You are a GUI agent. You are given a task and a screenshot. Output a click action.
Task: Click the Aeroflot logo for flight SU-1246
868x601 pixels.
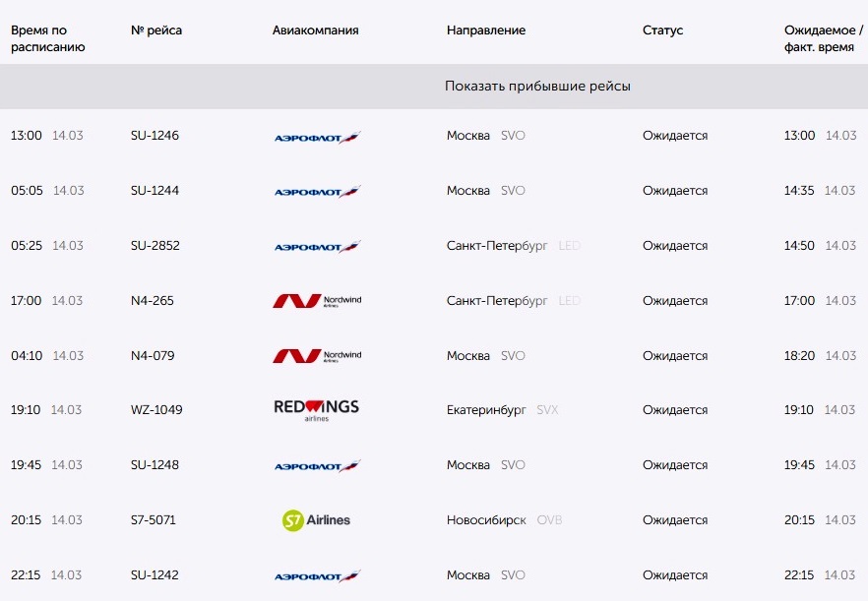coord(317,137)
